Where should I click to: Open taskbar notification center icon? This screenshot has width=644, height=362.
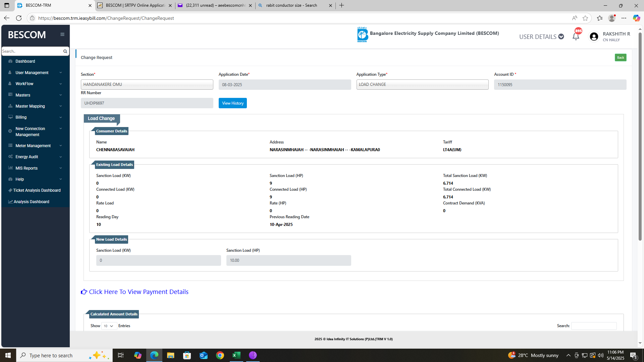[x=633, y=355]
